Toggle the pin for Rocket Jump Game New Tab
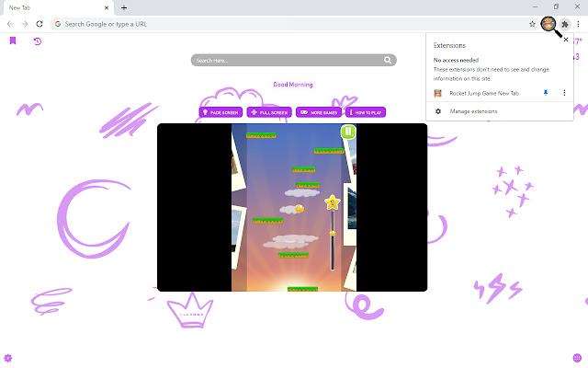 pyautogui.click(x=546, y=93)
